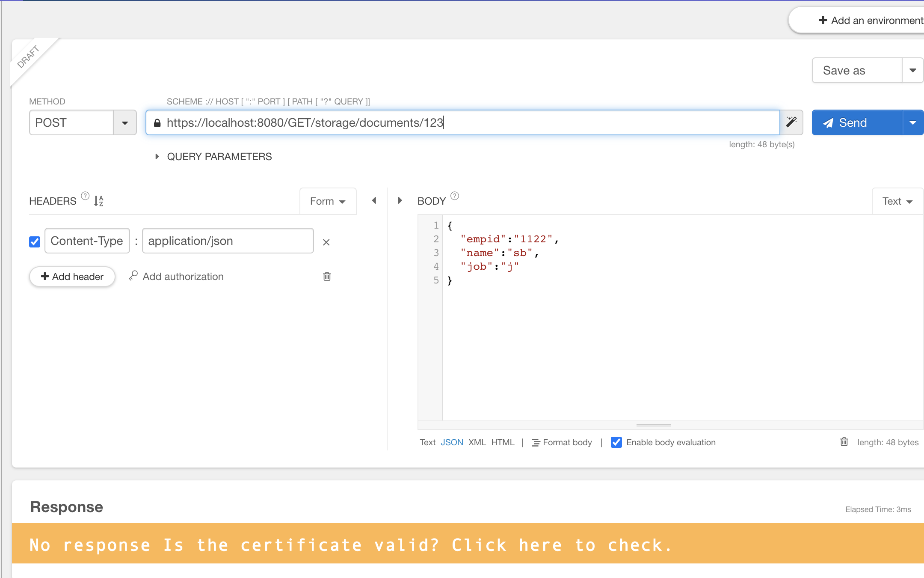Switch body syntax to Text
The height and width of the screenshot is (578, 924).
pos(427,442)
